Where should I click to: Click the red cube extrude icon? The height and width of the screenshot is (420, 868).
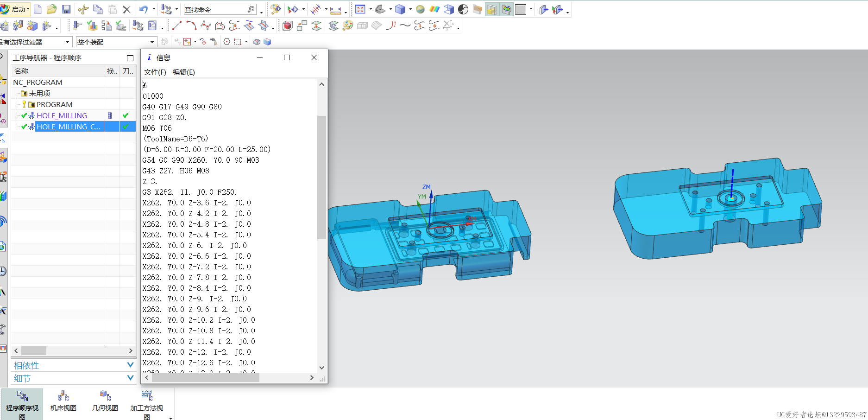[x=288, y=25]
